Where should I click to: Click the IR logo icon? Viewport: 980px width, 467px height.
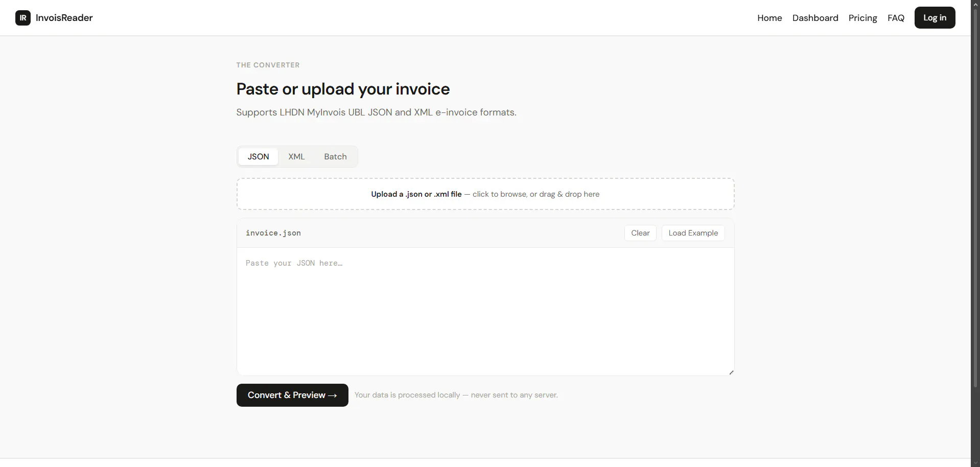coord(23,18)
